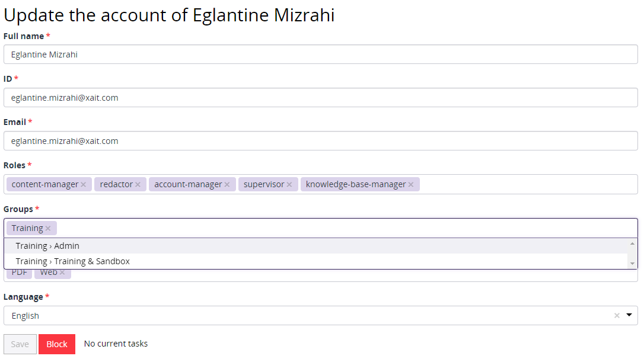Remove the Web tag
Screen dimensions: 644x359
tap(62, 273)
